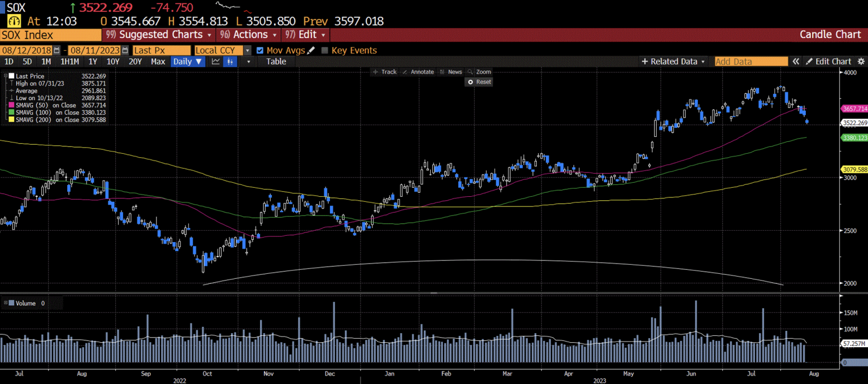
Task: Select the line chart icon
Action: coord(215,62)
